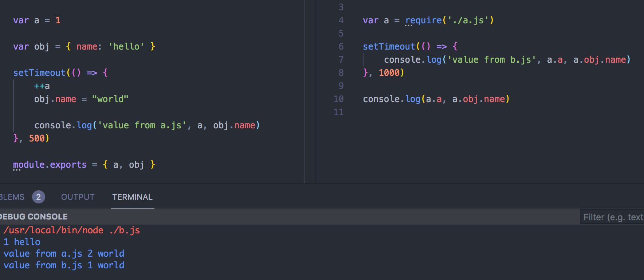Screen dimensions: 644x280
Task: Click line number 8 in b.js gutter
Action: (341, 73)
